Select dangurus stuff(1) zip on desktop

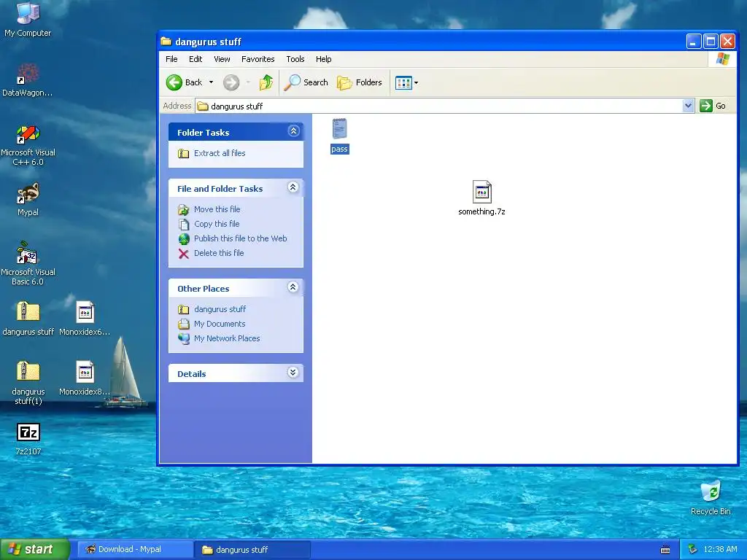point(28,371)
